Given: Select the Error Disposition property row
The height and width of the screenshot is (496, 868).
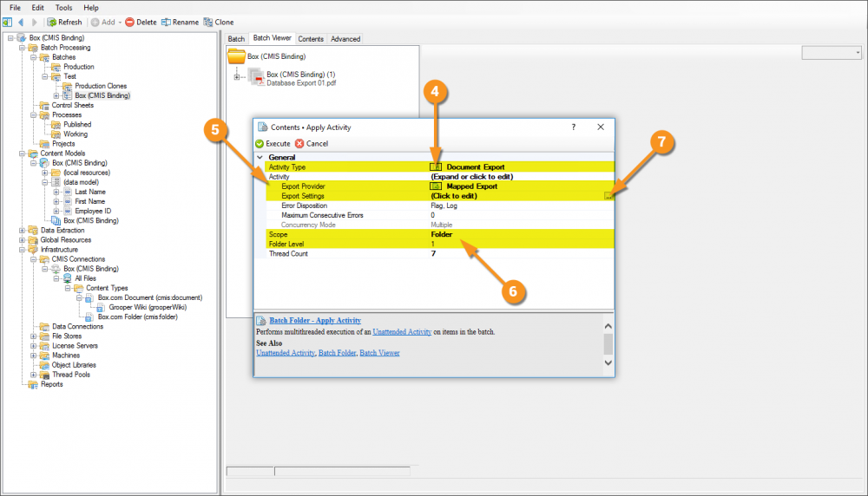Looking at the screenshot, I should 439,206.
